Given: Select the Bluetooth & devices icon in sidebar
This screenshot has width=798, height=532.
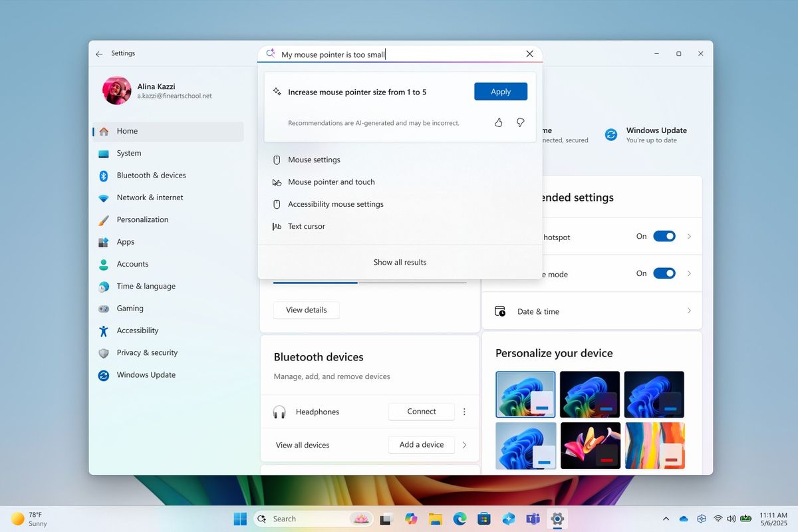Looking at the screenshot, I should (x=104, y=175).
